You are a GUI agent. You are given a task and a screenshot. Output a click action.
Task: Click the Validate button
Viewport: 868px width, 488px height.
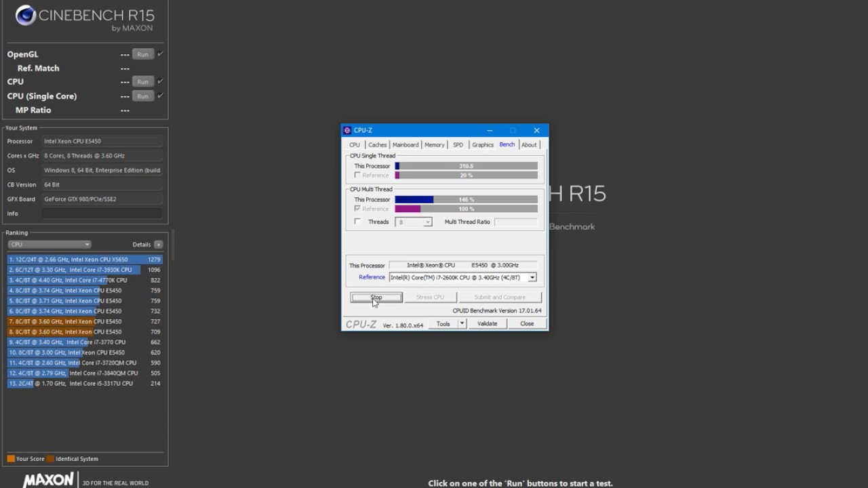(488, 323)
